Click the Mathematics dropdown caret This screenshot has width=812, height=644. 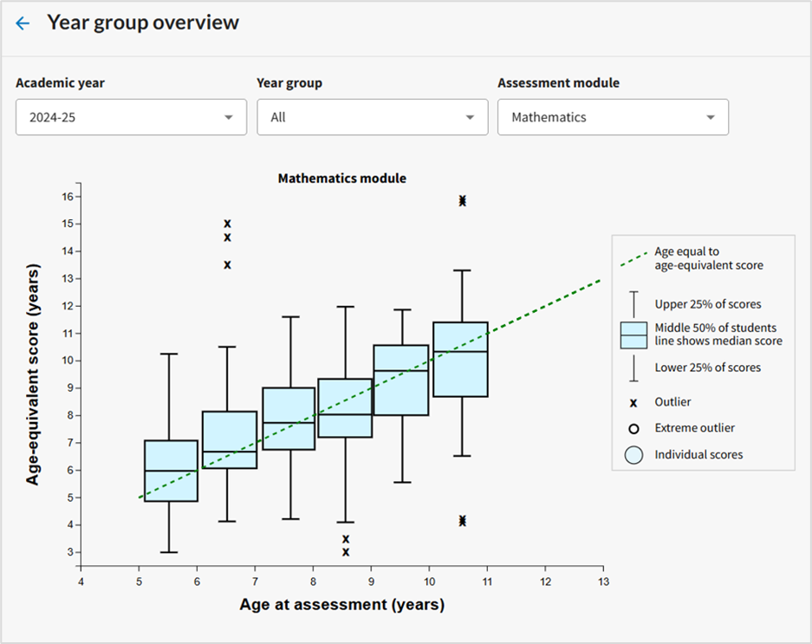point(711,117)
